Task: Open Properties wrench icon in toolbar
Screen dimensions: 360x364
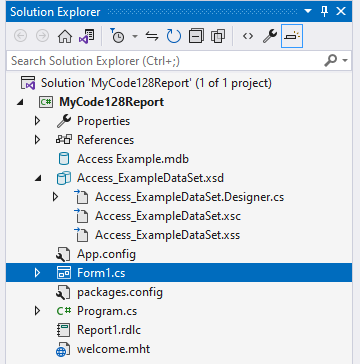Action: pyautogui.click(x=270, y=36)
